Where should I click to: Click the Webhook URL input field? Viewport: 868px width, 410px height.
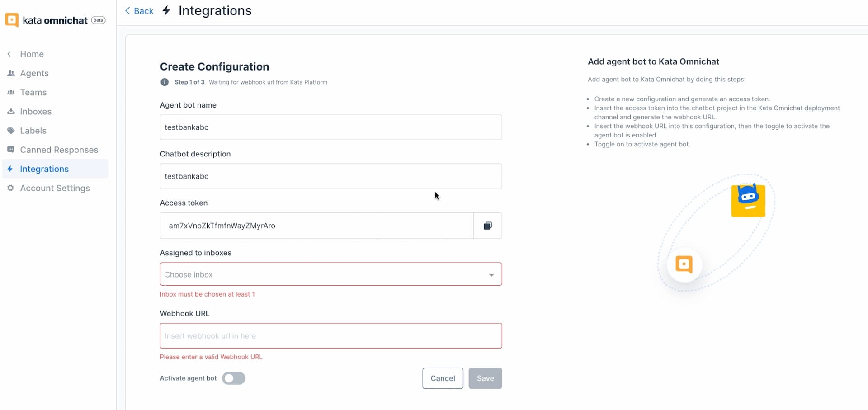pyautogui.click(x=331, y=336)
